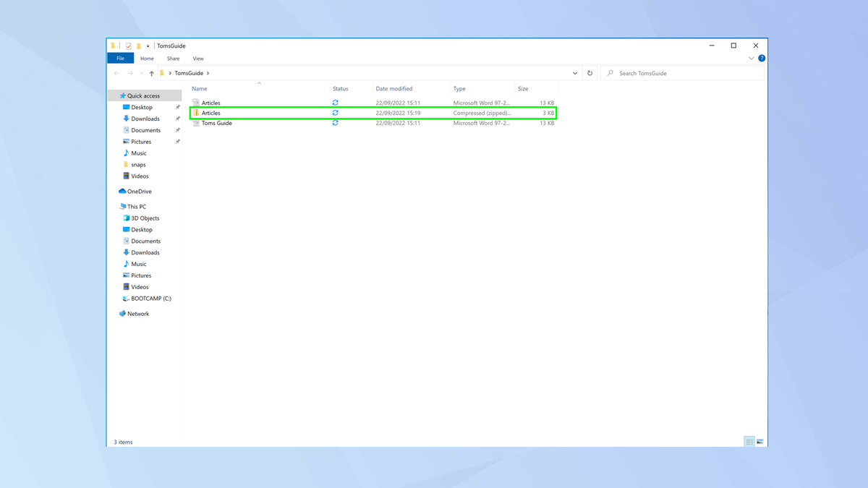Click the OneDrive sync status icon beside Toms Guide
The width and height of the screenshot is (868, 488).
pyautogui.click(x=335, y=123)
